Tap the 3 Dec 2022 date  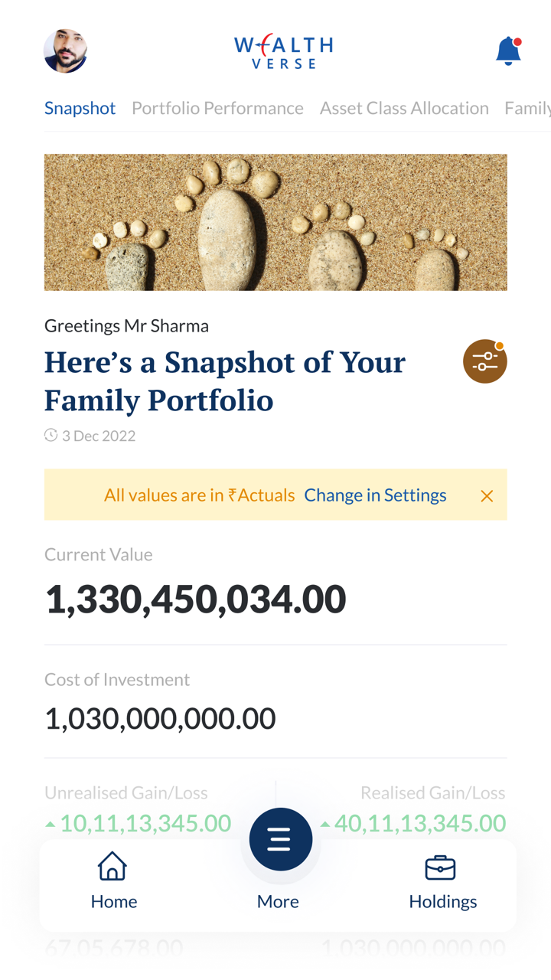99,436
